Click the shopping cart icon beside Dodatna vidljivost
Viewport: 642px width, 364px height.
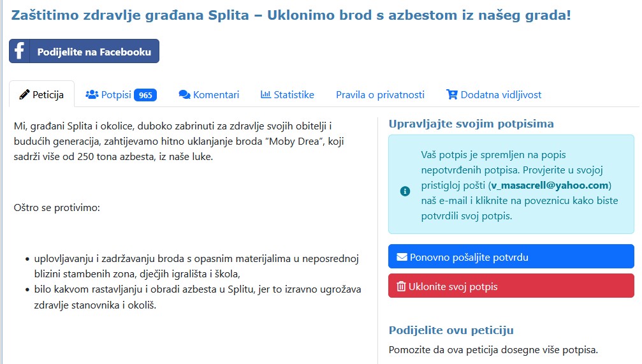pos(452,94)
